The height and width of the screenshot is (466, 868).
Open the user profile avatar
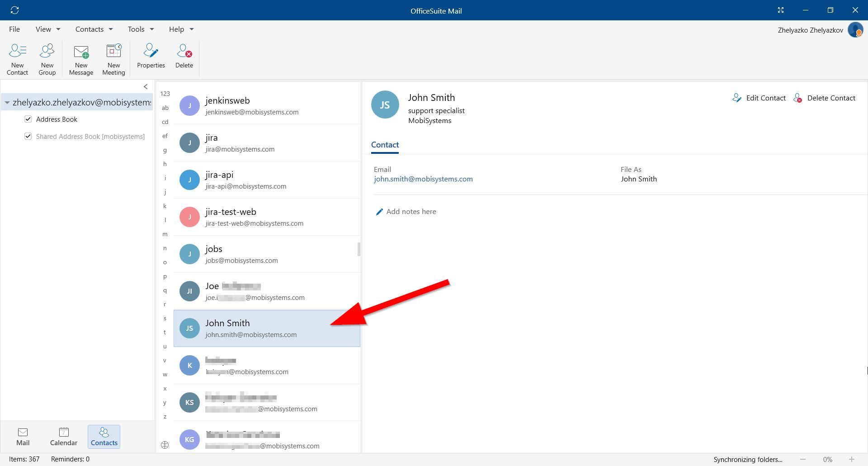(x=855, y=30)
